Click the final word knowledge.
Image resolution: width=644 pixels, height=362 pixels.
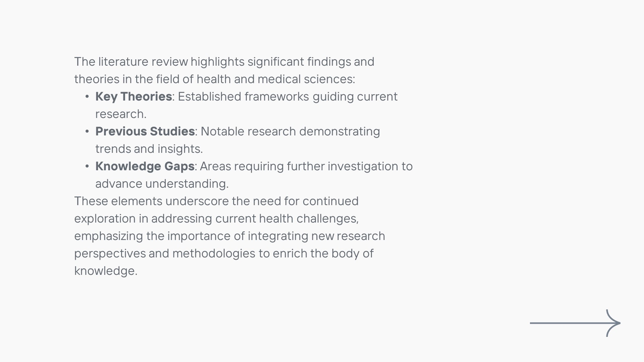click(x=106, y=271)
